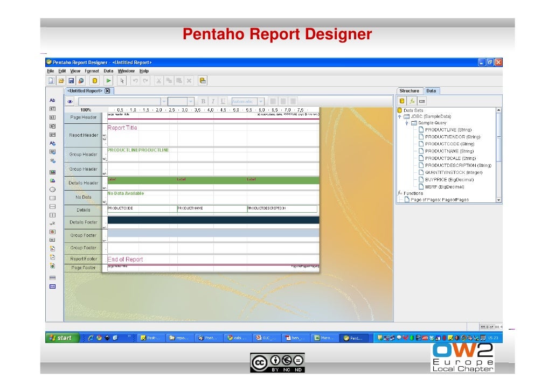Open the View menu
This screenshot has height=392, width=555.
pyautogui.click(x=75, y=71)
